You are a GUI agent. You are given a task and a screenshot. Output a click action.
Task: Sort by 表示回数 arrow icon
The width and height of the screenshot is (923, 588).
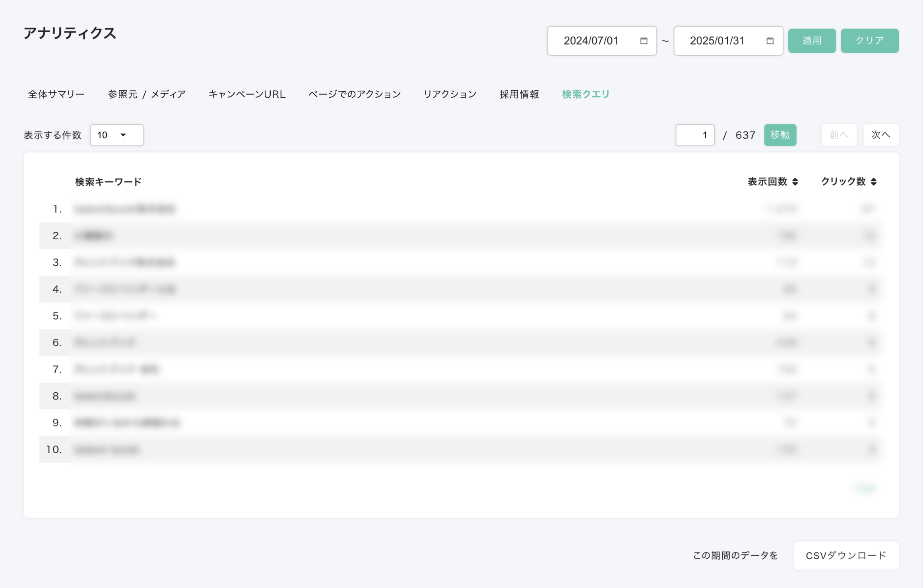pos(795,182)
